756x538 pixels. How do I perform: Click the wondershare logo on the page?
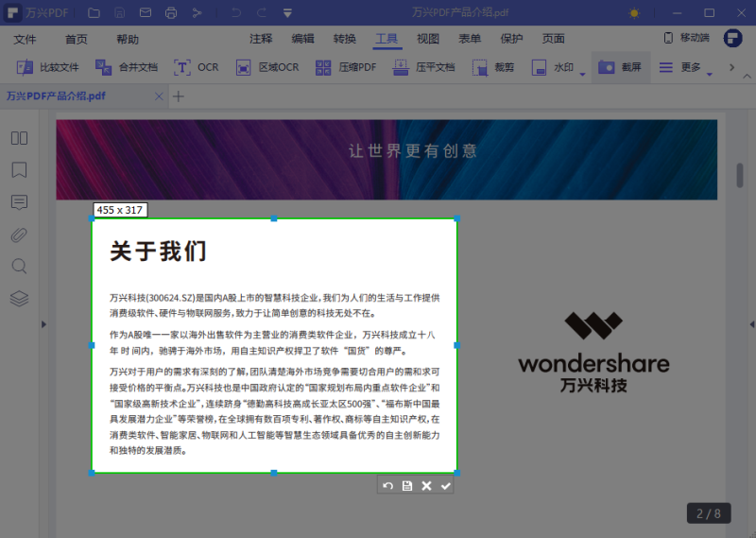(x=593, y=353)
